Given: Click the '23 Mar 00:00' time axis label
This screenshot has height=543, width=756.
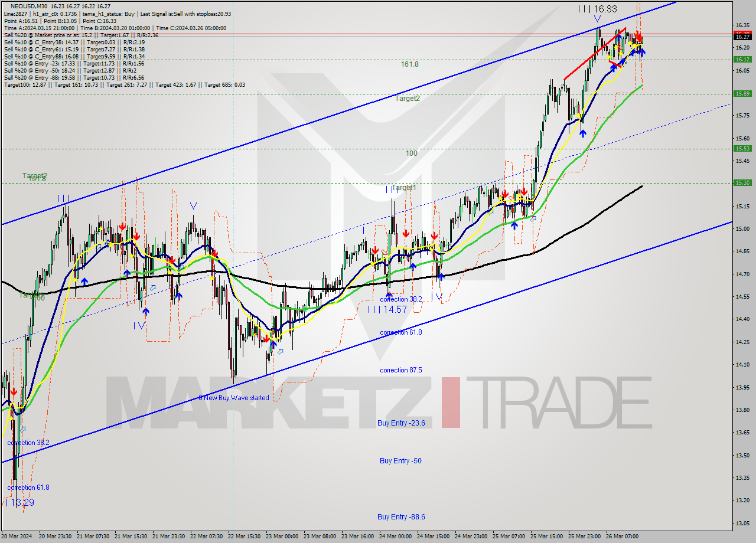Looking at the screenshot, I should (282, 536).
